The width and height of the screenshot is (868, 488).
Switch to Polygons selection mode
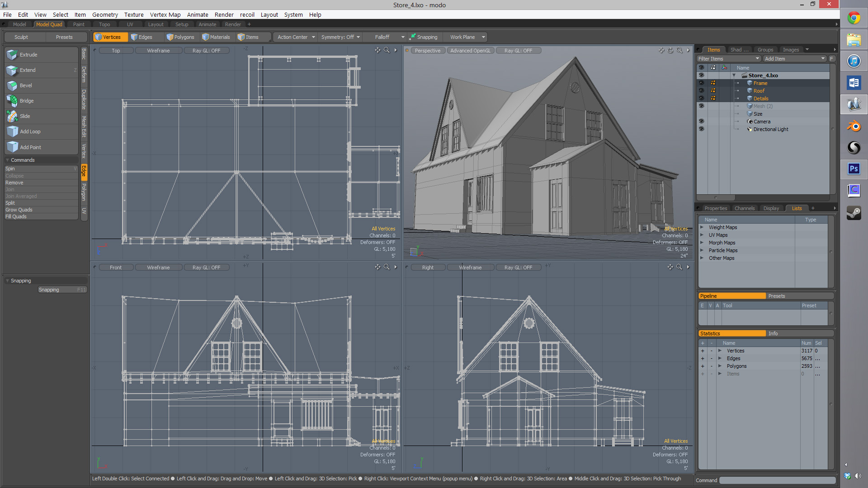click(x=180, y=37)
